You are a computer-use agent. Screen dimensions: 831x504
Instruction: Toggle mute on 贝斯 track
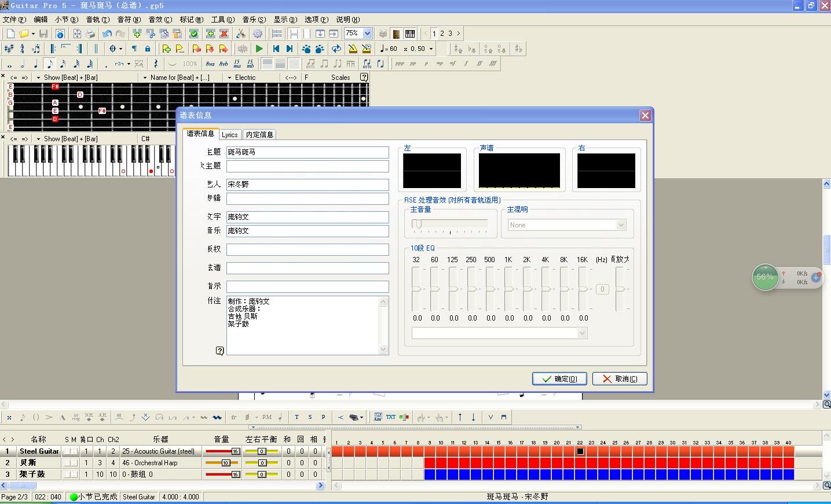74,463
